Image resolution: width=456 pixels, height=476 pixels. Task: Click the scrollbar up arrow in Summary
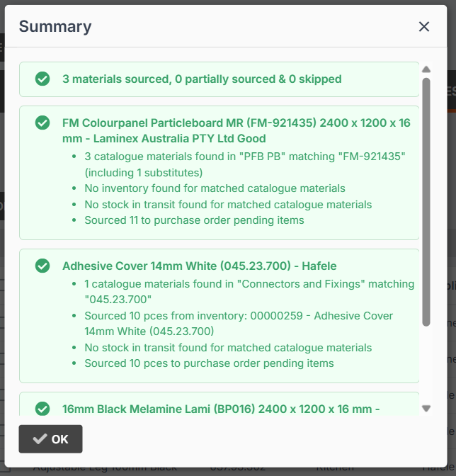coord(426,69)
